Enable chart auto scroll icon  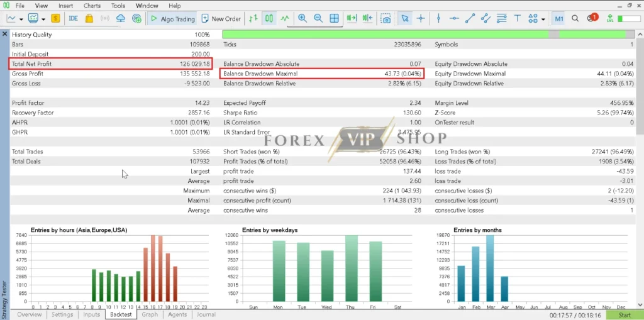pos(352,18)
